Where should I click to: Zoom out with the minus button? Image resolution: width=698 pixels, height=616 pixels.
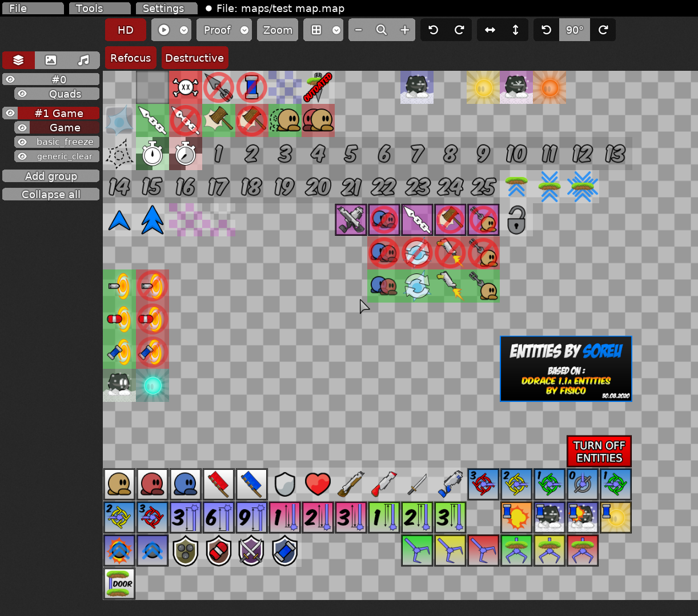[359, 30]
